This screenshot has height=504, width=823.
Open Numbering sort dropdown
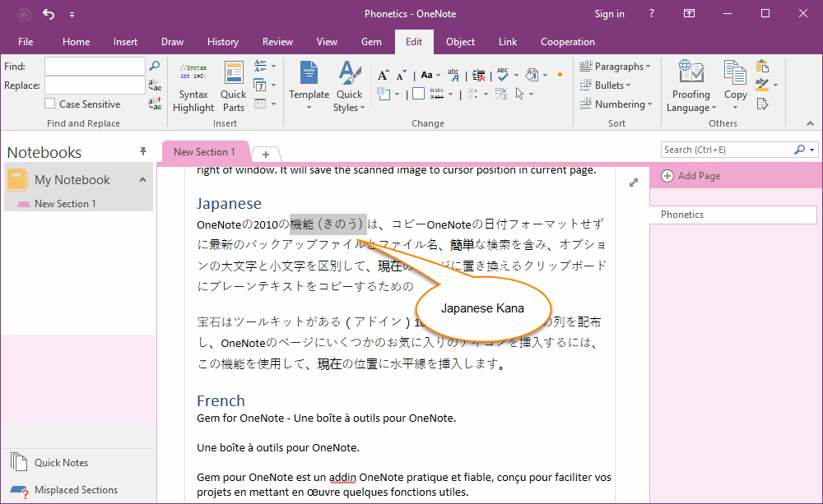616,104
